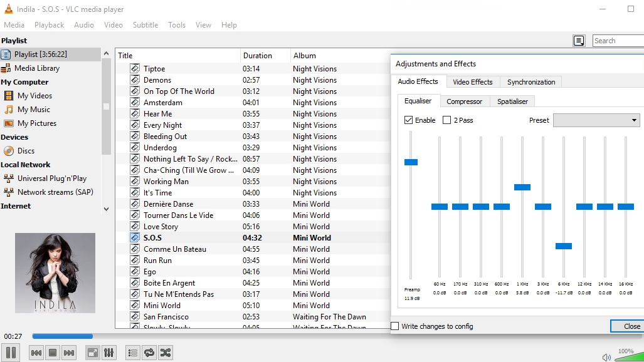Viewport: 644px width, 362px height.
Task: Mute audio via the speaker icon
Action: 606,358
